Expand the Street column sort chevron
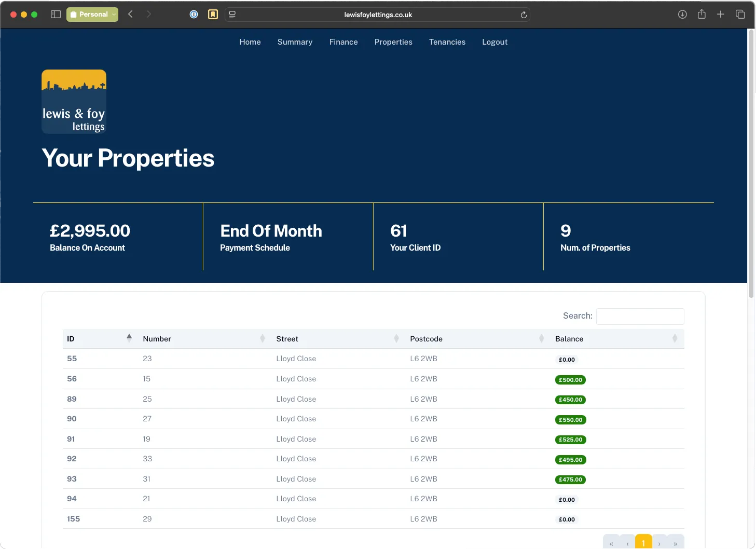This screenshot has height=549, width=756. tap(397, 338)
